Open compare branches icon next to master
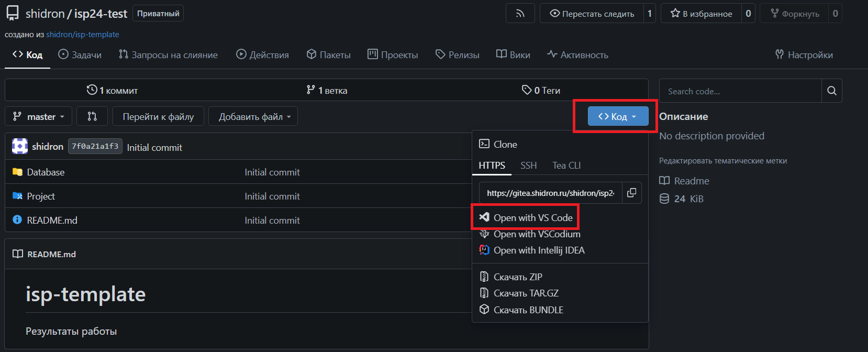Viewport: 868px width, 352px height. tap(92, 116)
